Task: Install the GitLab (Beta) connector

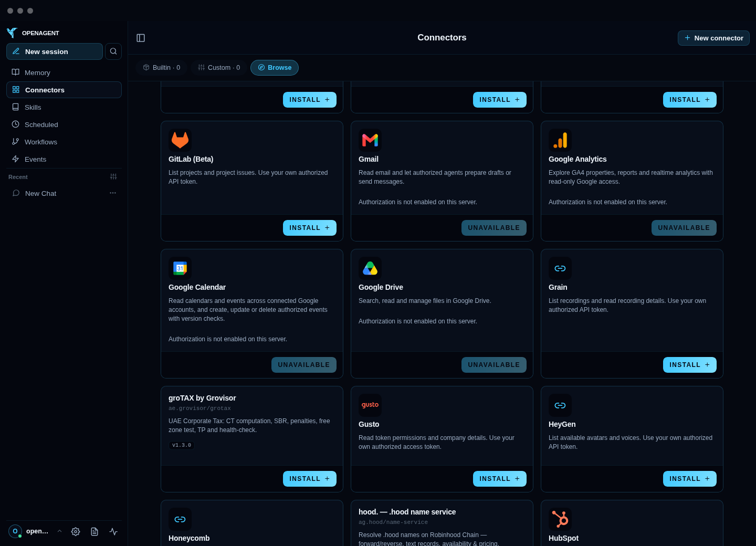Action: coord(310,228)
